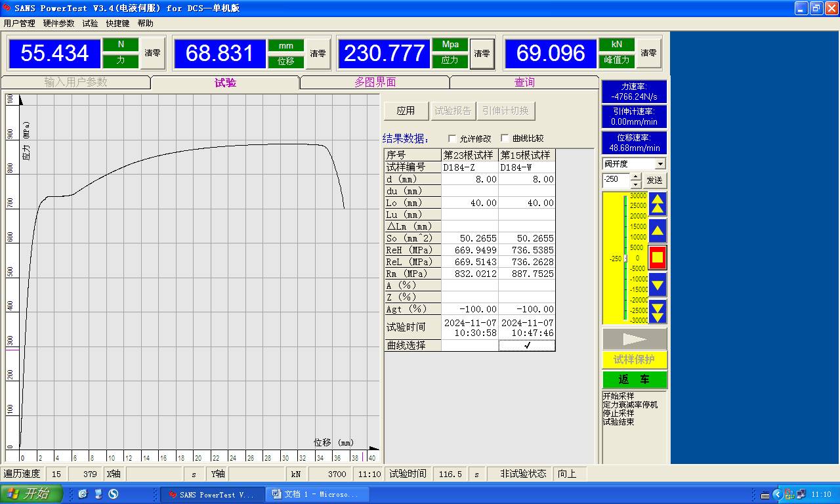Increase the valve value with spinner up arrow
Viewport: 840px width, 504px height.
tap(635, 177)
